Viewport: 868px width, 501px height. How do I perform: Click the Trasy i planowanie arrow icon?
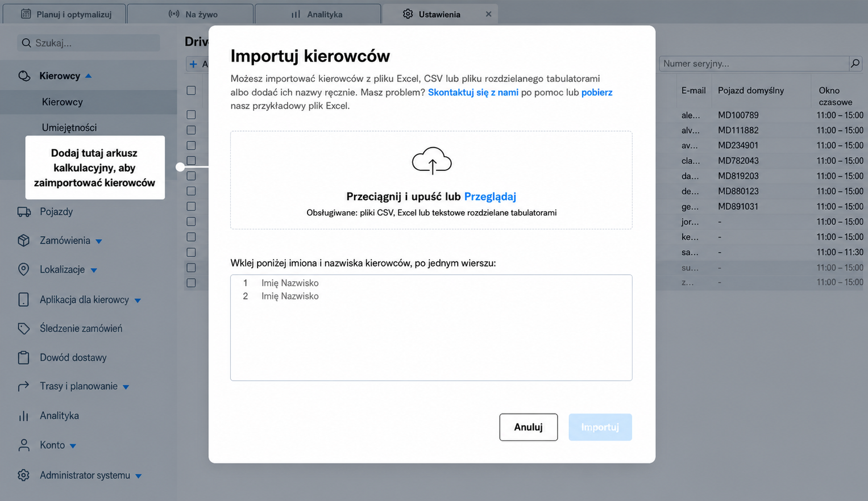(23, 386)
